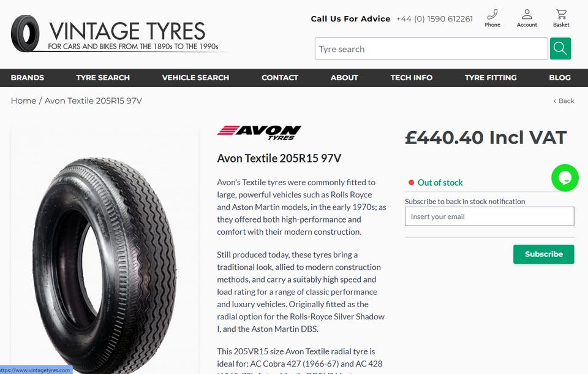Click the Avon Tyres brand logo
This screenshot has height=374, width=588.
click(x=259, y=132)
